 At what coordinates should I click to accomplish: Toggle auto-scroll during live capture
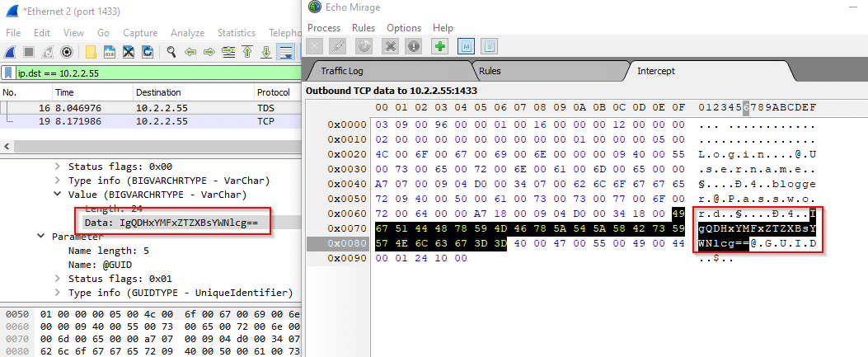click(x=285, y=52)
